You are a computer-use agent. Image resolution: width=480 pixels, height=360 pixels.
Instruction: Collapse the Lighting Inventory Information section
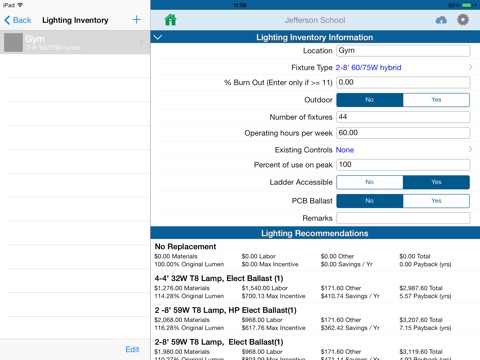click(x=158, y=37)
